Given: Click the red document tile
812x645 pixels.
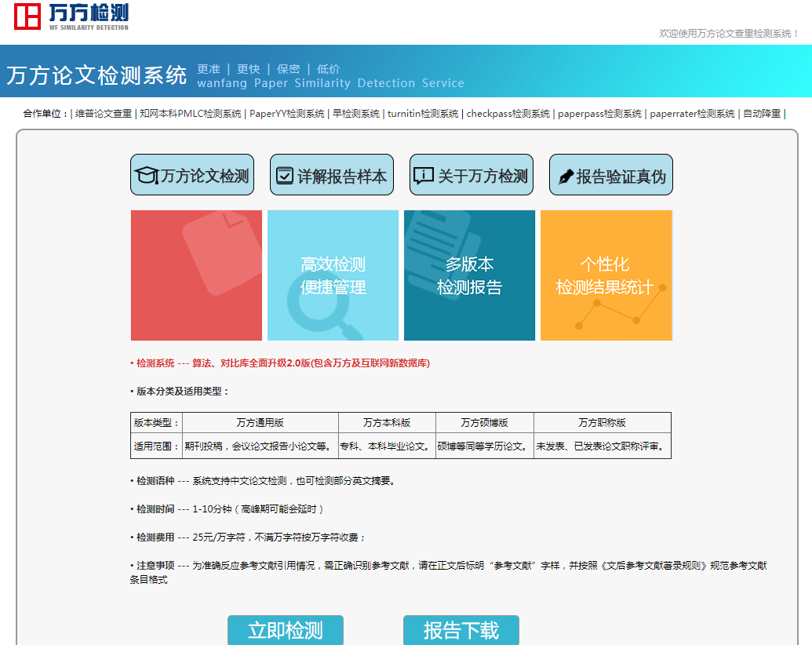Looking at the screenshot, I should pyautogui.click(x=196, y=275).
